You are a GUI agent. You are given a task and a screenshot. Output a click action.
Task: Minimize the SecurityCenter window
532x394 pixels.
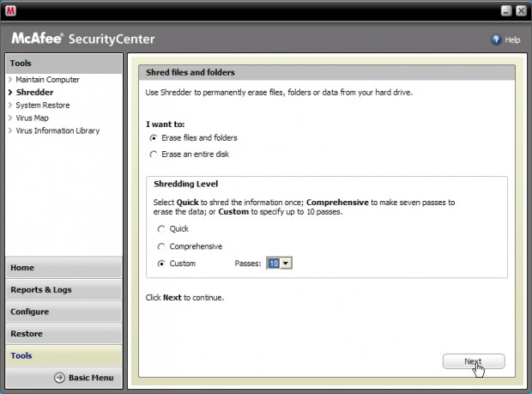506,11
